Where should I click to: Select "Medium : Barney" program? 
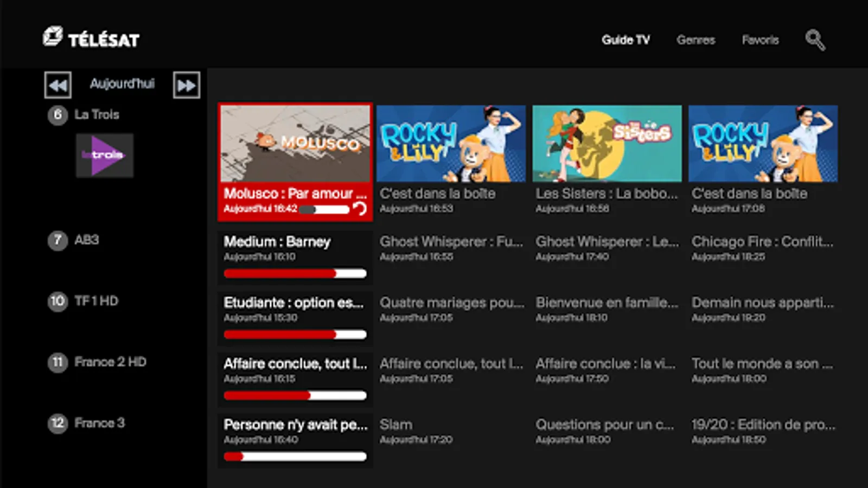pyautogui.click(x=277, y=242)
